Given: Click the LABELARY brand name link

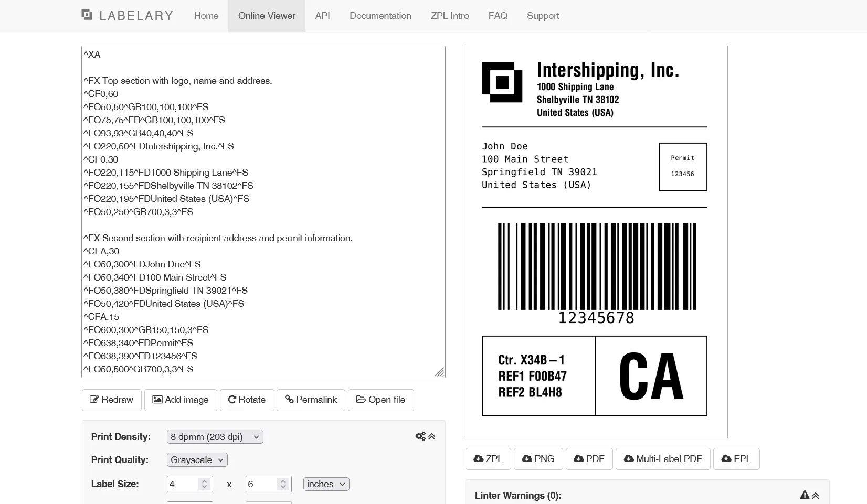Looking at the screenshot, I should coord(136,16).
